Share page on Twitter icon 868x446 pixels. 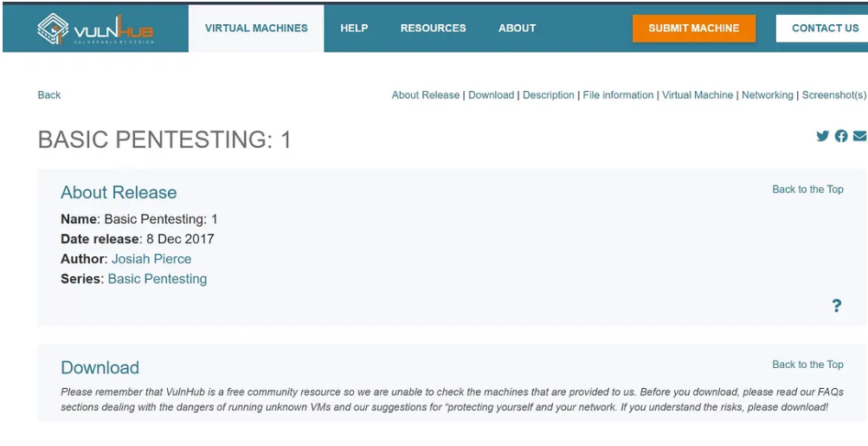(x=823, y=136)
